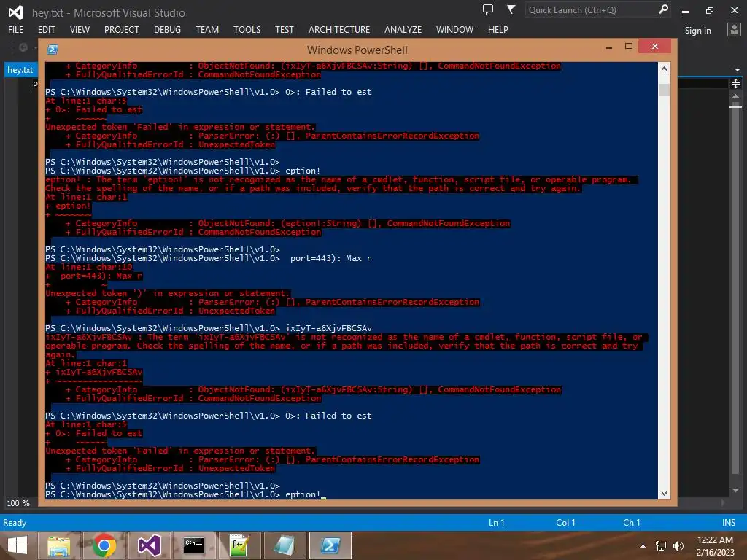
Task: Open Google Chrome from the taskbar
Action: (x=104, y=545)
